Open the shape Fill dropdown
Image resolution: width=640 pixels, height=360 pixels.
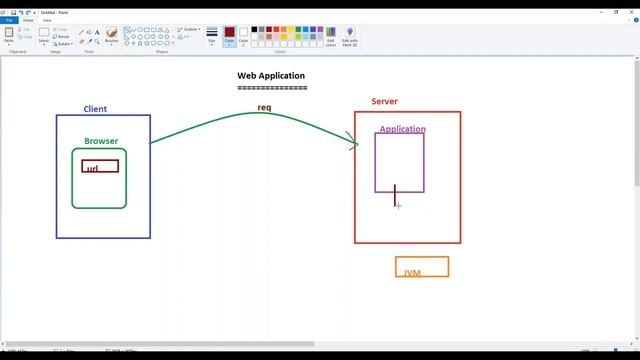(x=185, y=37)
